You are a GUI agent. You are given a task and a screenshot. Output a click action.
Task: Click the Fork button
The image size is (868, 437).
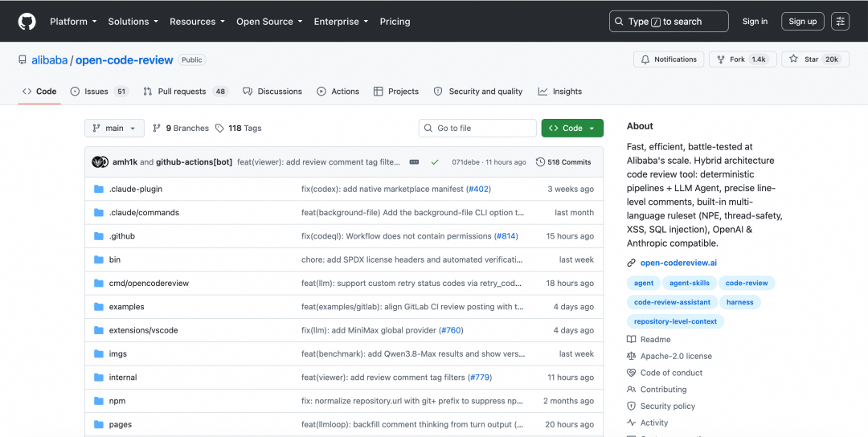pos(743,59)
